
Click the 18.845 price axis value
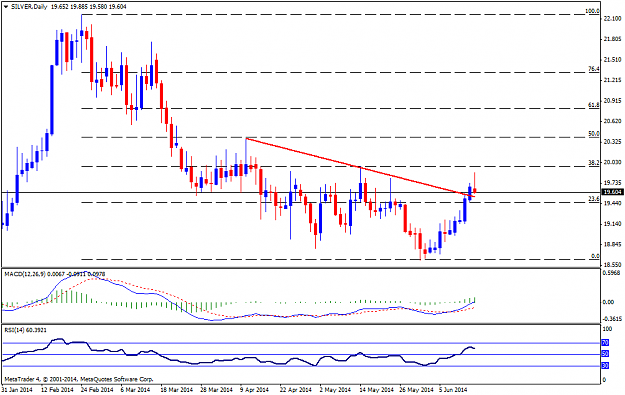(613, 244)
